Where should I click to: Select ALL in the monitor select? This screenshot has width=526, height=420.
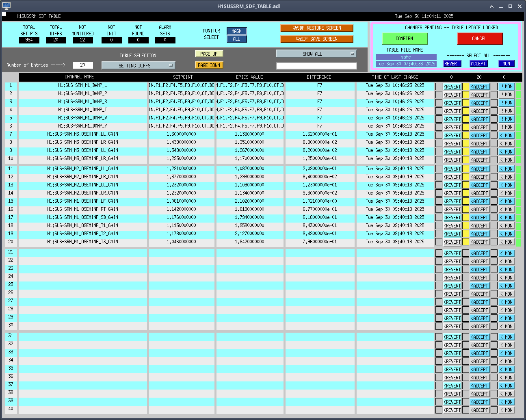pos(236,39)
